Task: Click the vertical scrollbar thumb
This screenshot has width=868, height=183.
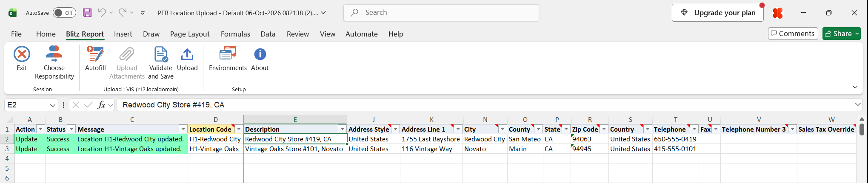Action: [862, 129]
